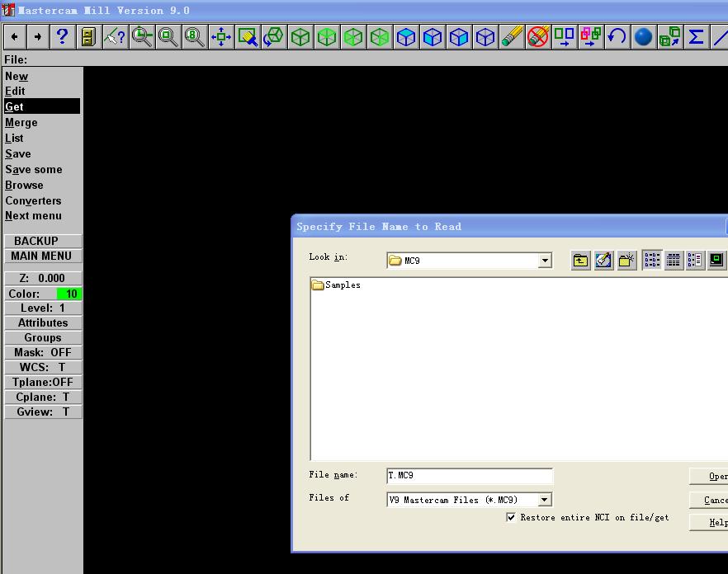This screenshot has width=728, height=574.
Task: Click the Sigma analyze icon
Action: tap(696, 36)
